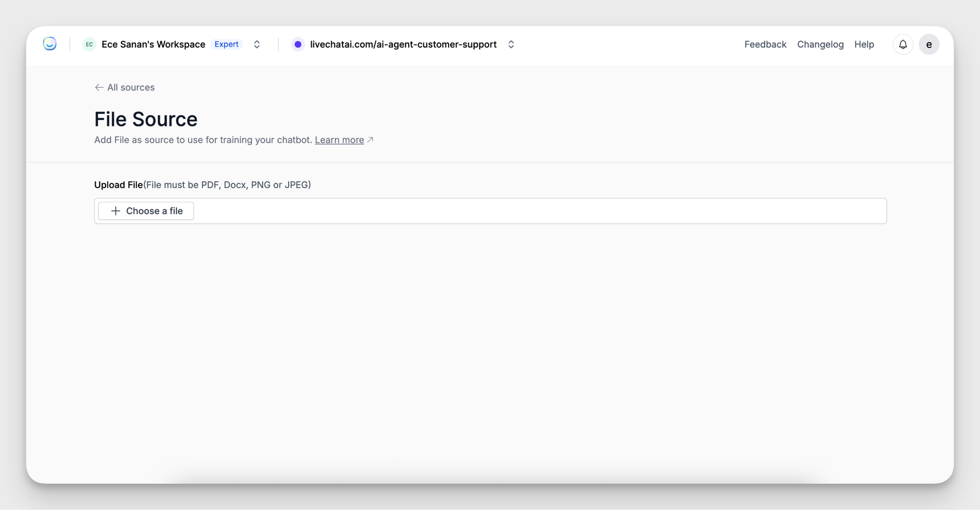980x510 pixels.
Task: Open the Feedback link
Action: (x=765, y=45)
